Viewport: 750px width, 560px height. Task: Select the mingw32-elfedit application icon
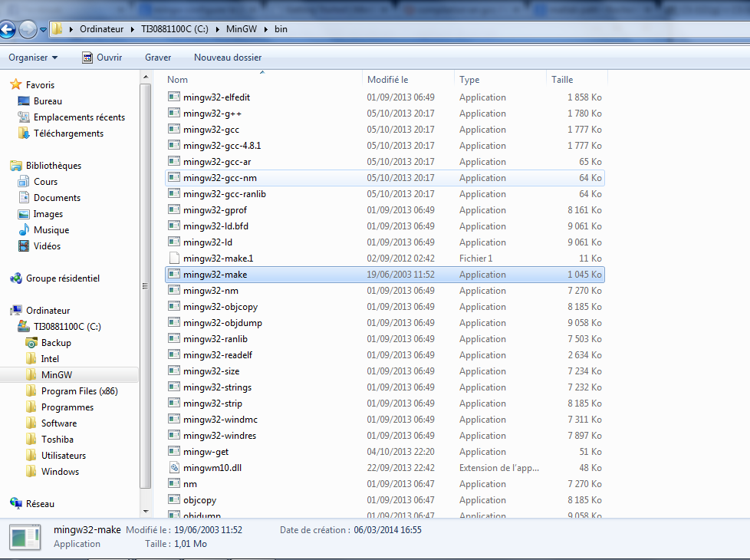pyautogui.click(x=174, y=97)
